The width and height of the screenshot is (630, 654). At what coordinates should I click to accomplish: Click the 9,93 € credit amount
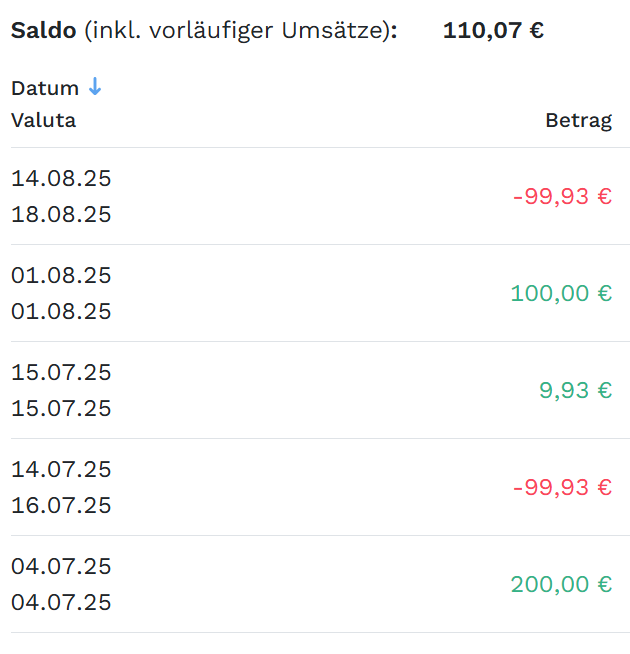pyautogui.click(x=575, y=390)
